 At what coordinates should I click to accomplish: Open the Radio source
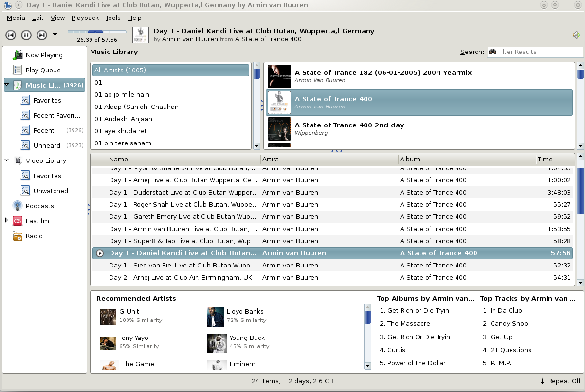tap(34, 236)
